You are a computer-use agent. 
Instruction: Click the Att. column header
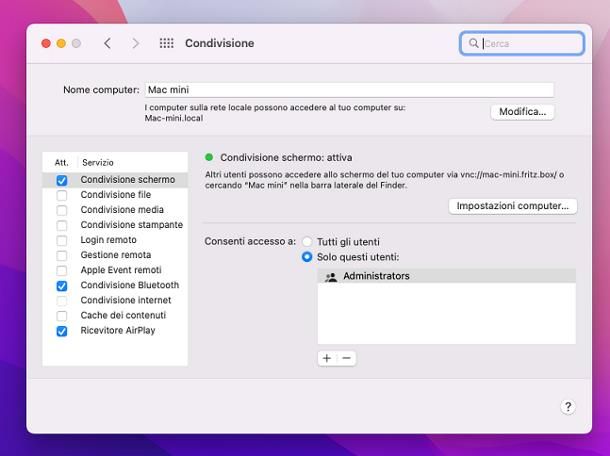tap(61, 163)
